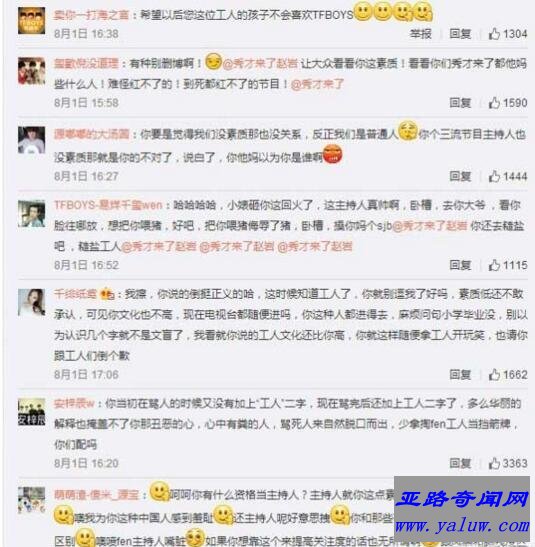This screenshot has width=535, height=547.
Task: Click thumbs-up icon beside 1115
Action: 494,265
